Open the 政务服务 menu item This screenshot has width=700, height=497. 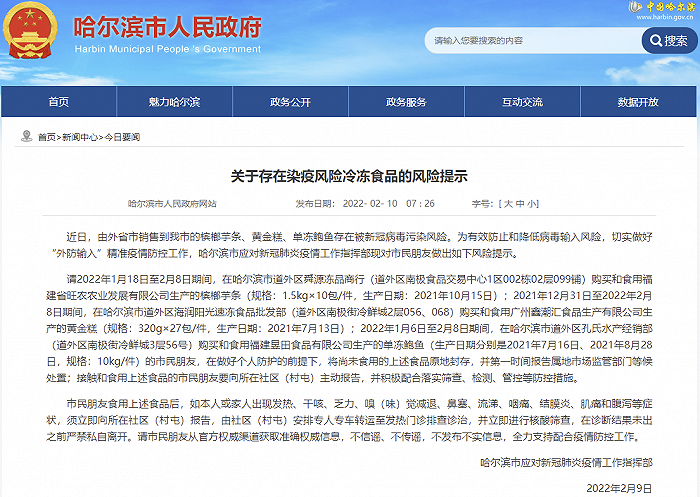[x=407, y=102]
